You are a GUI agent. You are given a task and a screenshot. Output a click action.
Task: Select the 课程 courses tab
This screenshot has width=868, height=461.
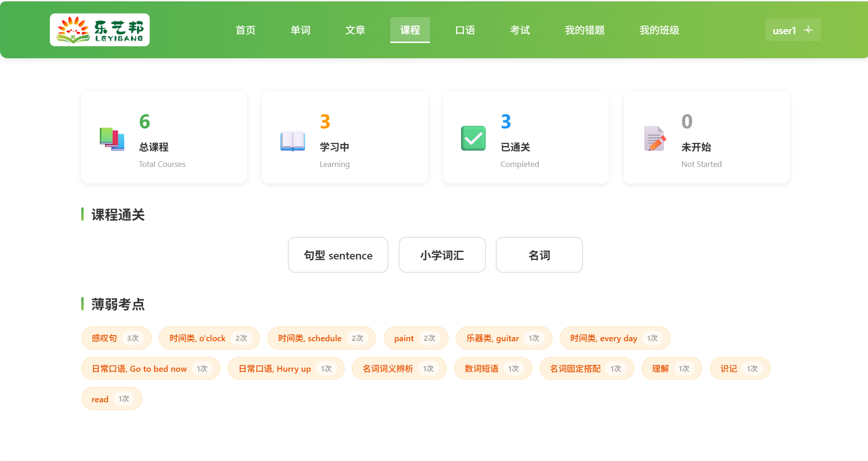(410, 30)
